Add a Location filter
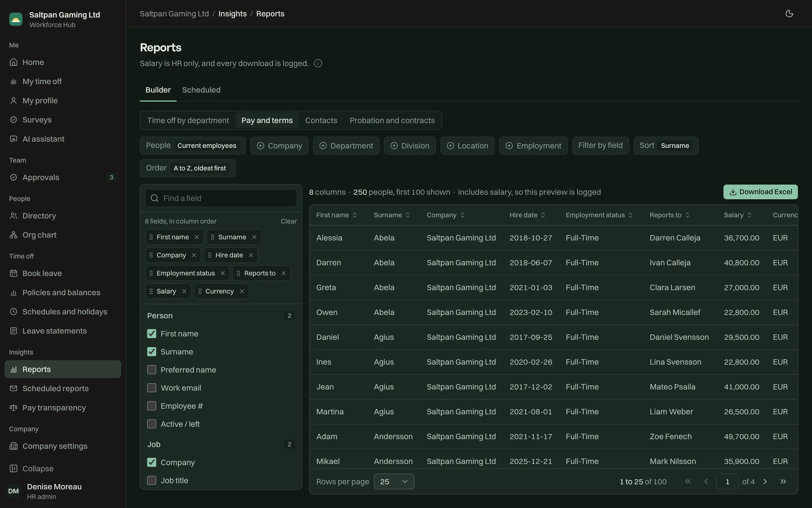812x508 pixels. click(467, 146)
